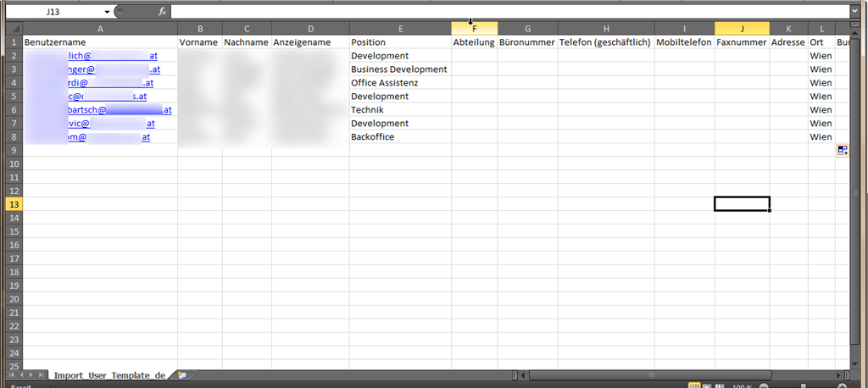Select column I header

pos(685,28)
